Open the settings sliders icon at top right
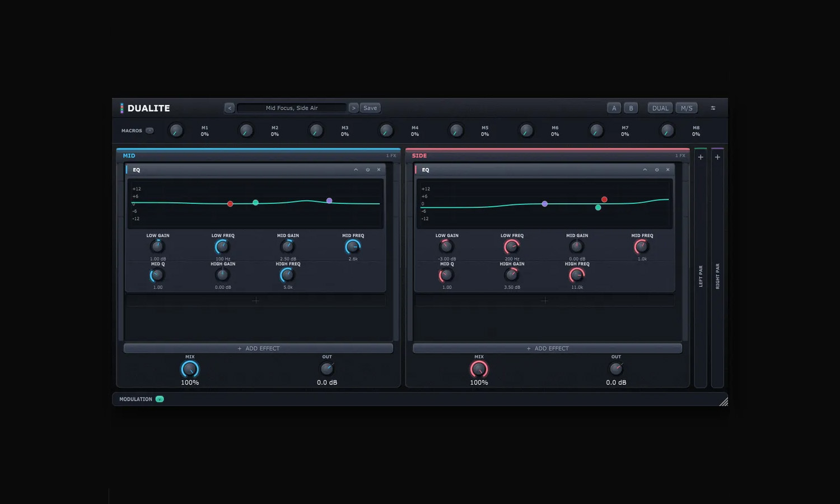The width and height of the screenshot is (840, 504). coord(713,108)
